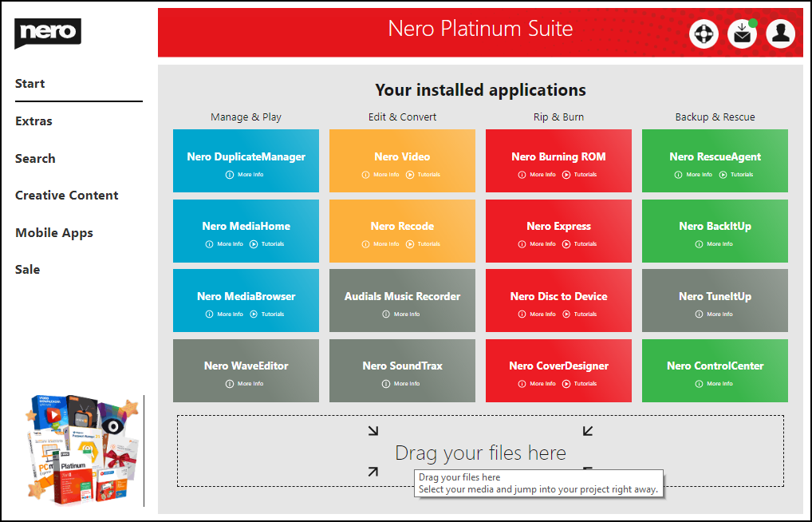Open More Info under Nero Disc to Device
Screen dimensions: 812x522
click(x=537, y=314)
